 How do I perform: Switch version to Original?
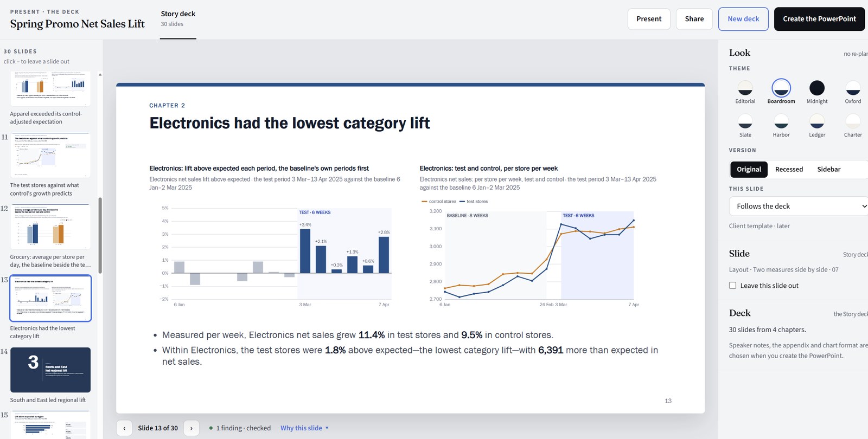(749, 169)
